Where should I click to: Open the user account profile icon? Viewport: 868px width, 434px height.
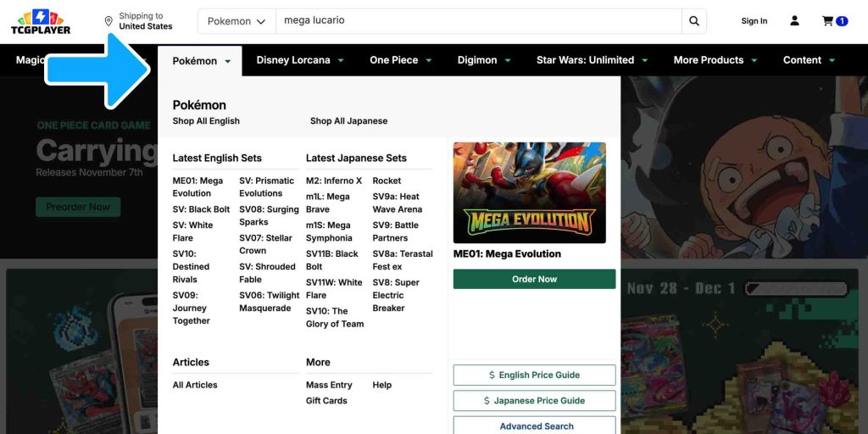coord(794,21)
